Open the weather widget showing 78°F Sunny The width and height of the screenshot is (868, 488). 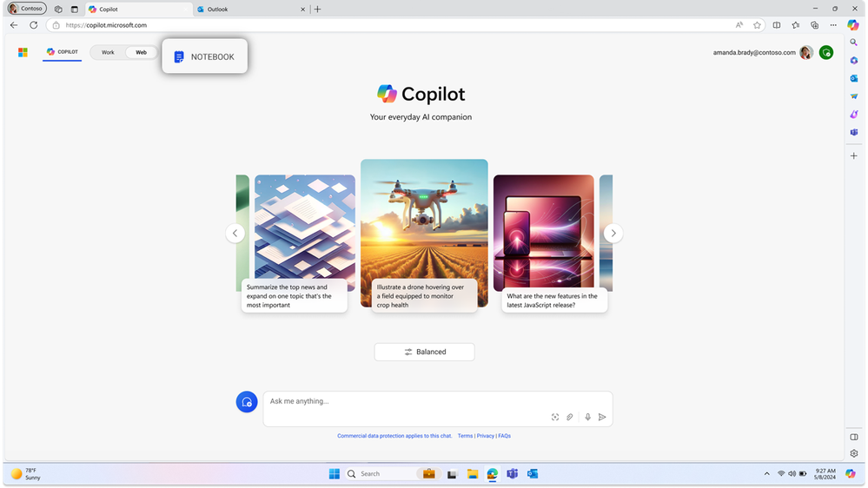[x=26, y=474]
